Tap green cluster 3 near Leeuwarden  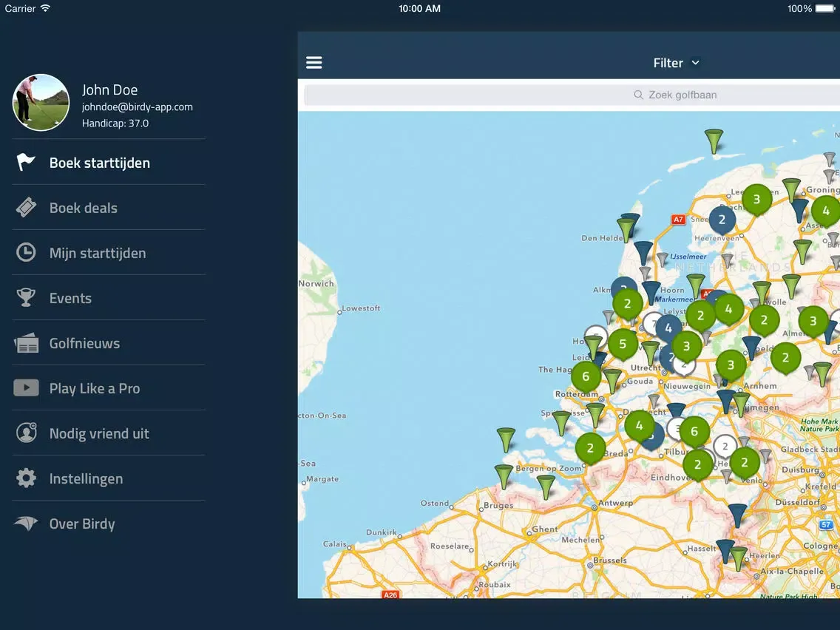click(x=757, y=200)
